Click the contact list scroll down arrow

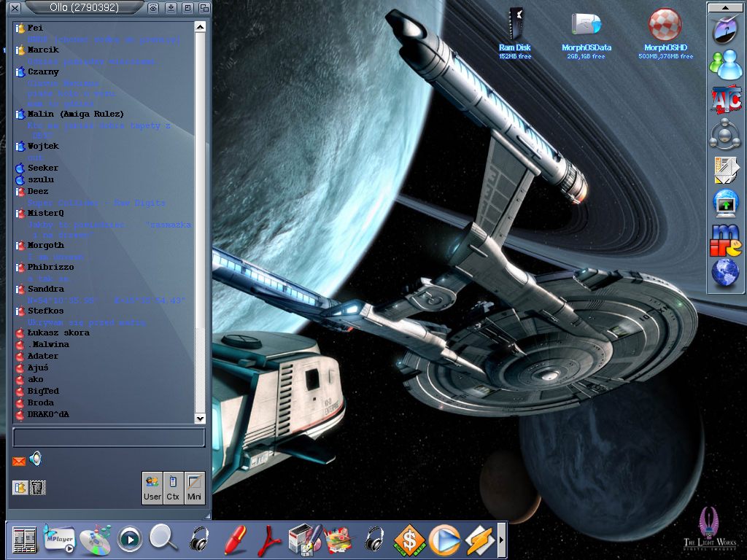pos(200,419)
